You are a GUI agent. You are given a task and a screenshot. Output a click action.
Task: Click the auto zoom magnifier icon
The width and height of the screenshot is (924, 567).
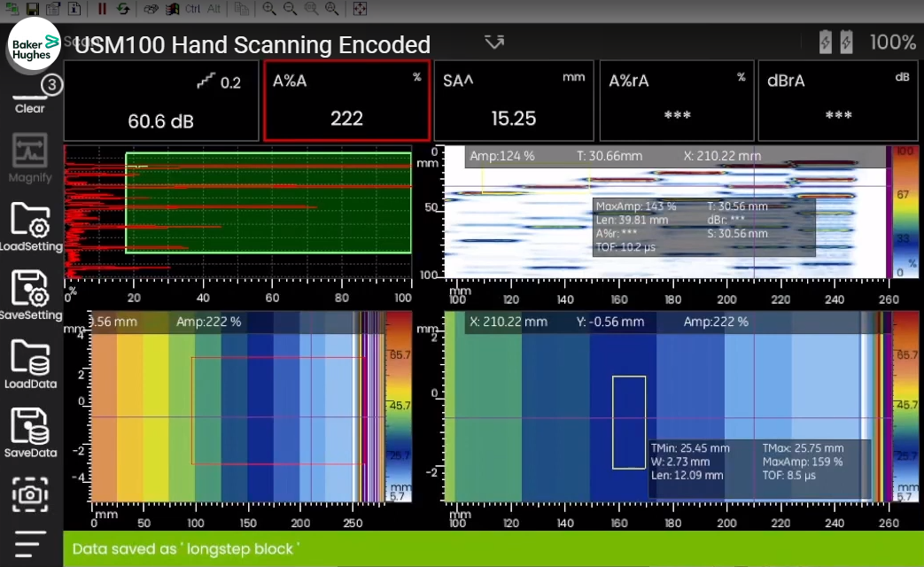[x=331, y=8]
